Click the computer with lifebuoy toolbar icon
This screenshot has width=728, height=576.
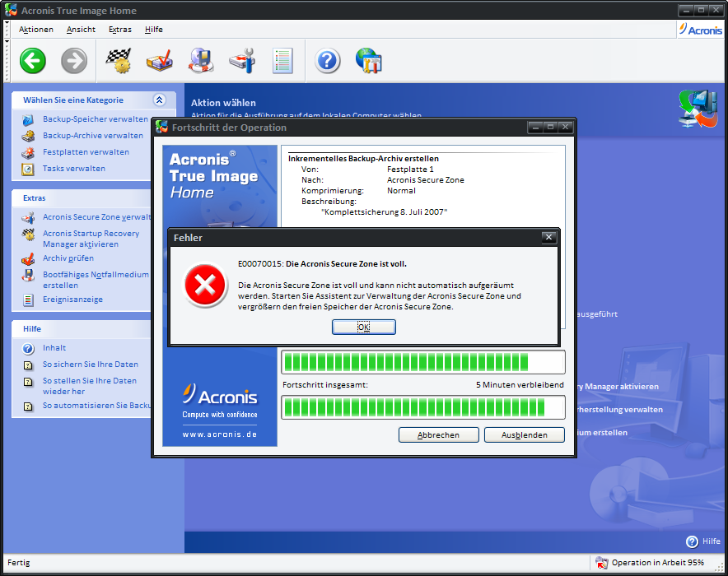(x=201, y=61)
